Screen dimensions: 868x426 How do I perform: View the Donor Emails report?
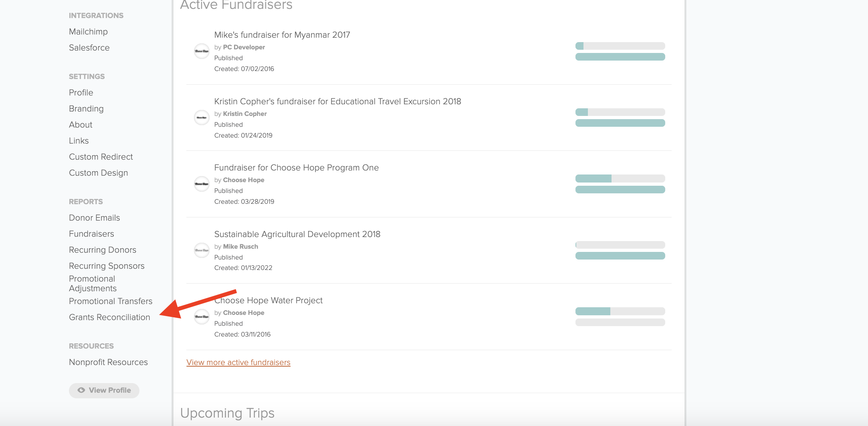pyautogui.click(x=95, y=218)
